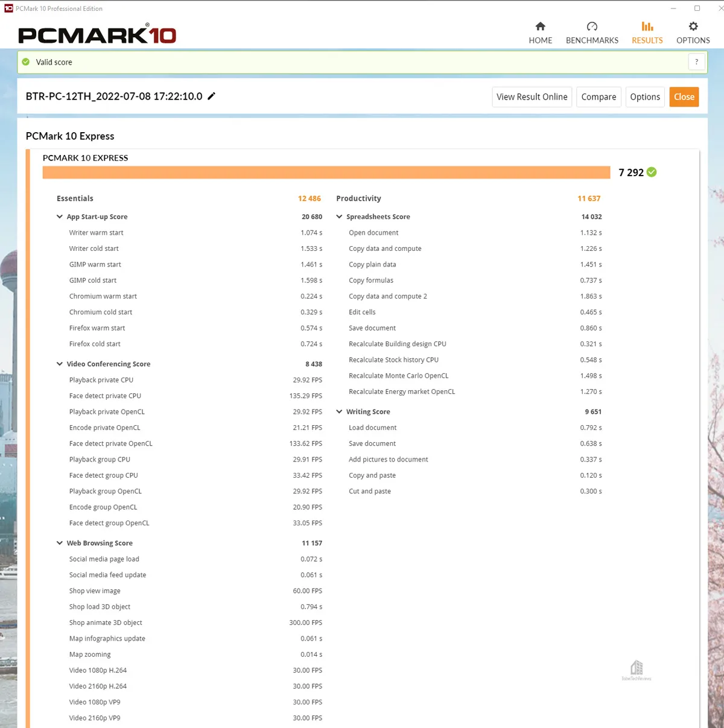The width and height of the screenshot is (724, 728).
Task: Click the App Start-up score 20 680
Action: (x=312, y=217)
